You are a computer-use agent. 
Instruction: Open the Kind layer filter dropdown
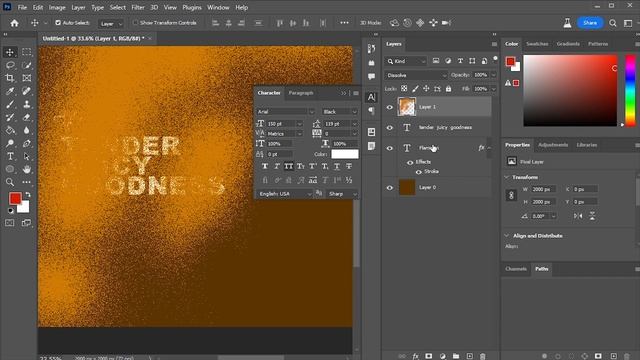click(x=406, y=61)
